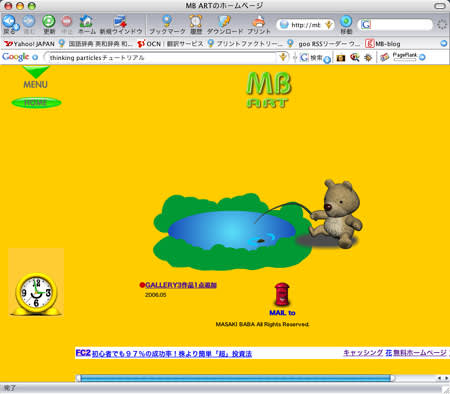
Task: Open Yahoo! JAPAN bookmark
Action: click(x=30, y=44)
